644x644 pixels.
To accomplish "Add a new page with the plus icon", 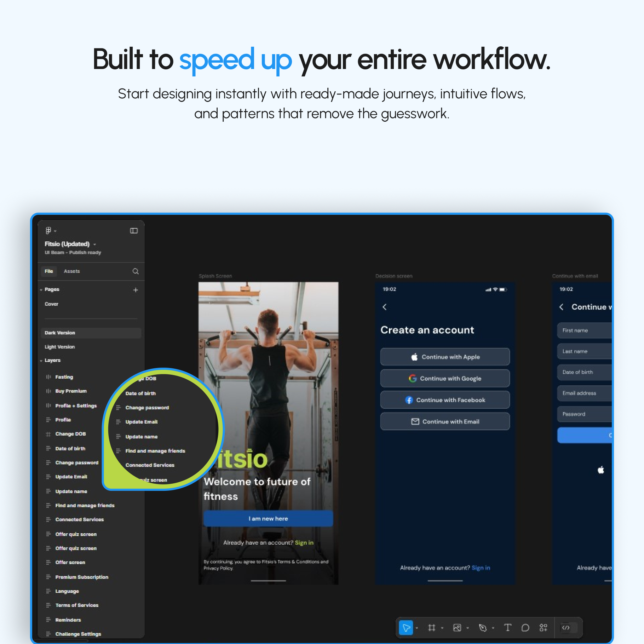I will (136, 290).
